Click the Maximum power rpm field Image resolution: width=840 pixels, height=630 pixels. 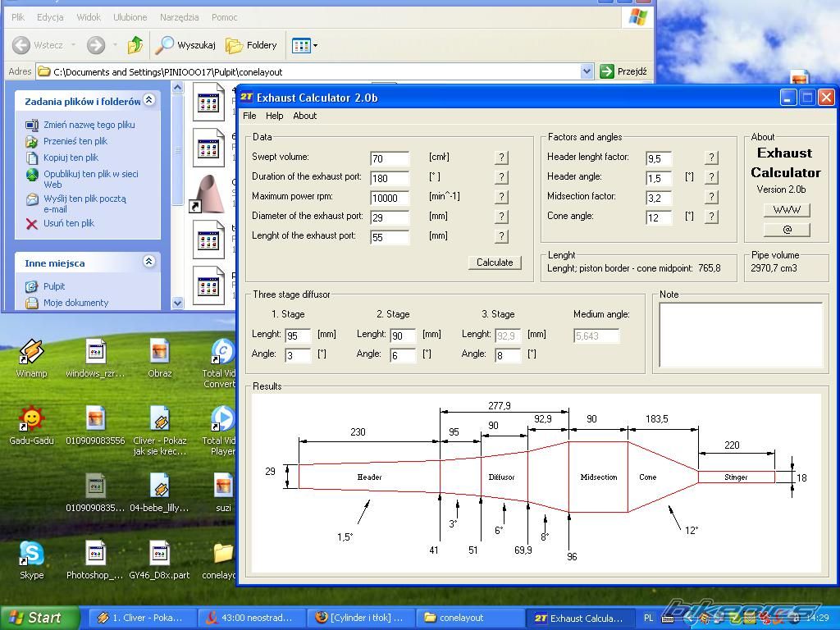click(x=390, y=198)
